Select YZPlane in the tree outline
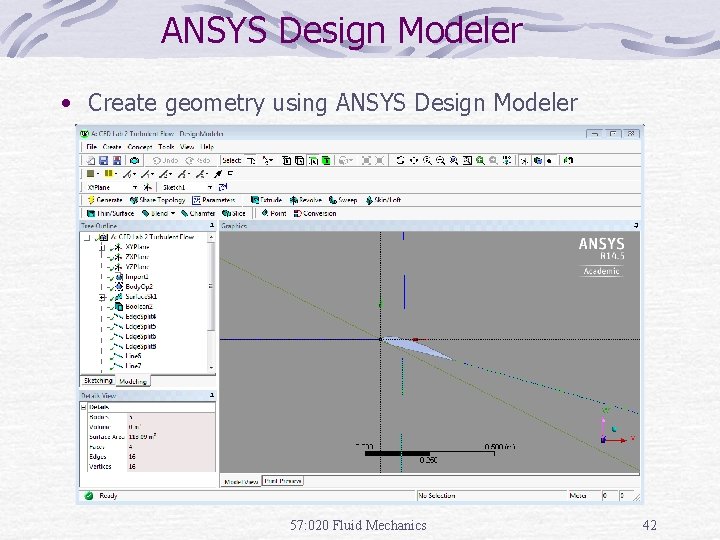720x540 pixels. (137, 267)
